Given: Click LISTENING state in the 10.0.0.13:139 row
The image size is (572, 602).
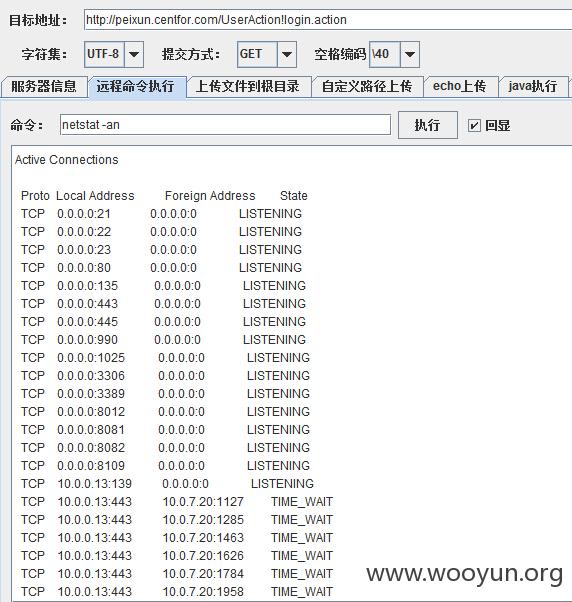Looking at the screenshot, I should click(282, 485).
